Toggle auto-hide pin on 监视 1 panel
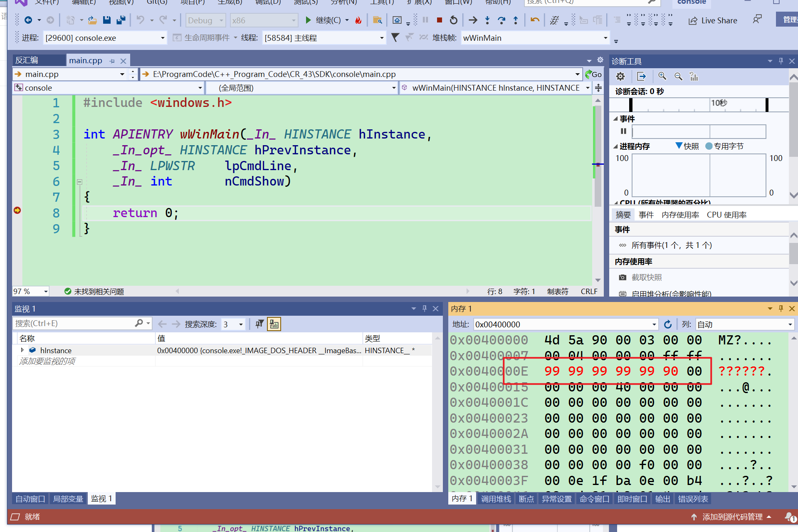Viewport: 798px width, 532px height. [425, 308]
